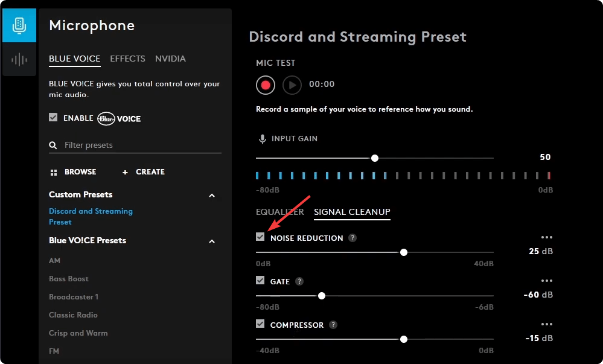603x364 pixels.
Task: Open the Gate help question mark
Action: pyautogui.click(x=299, y=281)
